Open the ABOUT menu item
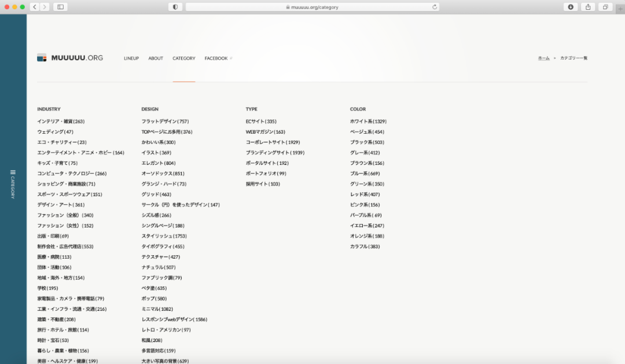Viewport: 625px width, 364px height. coord(156,58)
